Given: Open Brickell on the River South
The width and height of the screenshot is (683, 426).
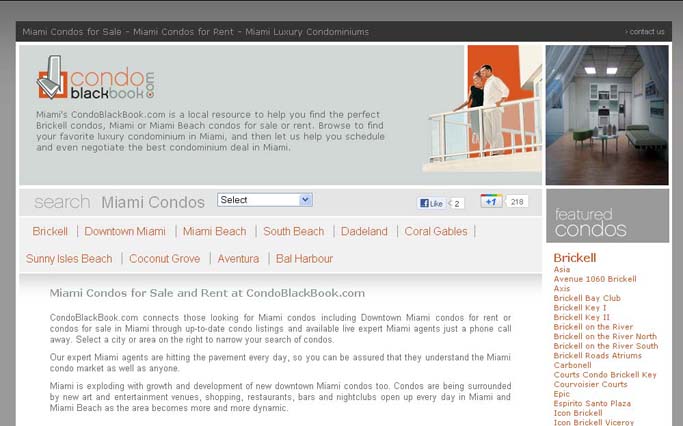Looking at the screenshot, I should coord(605,346).
